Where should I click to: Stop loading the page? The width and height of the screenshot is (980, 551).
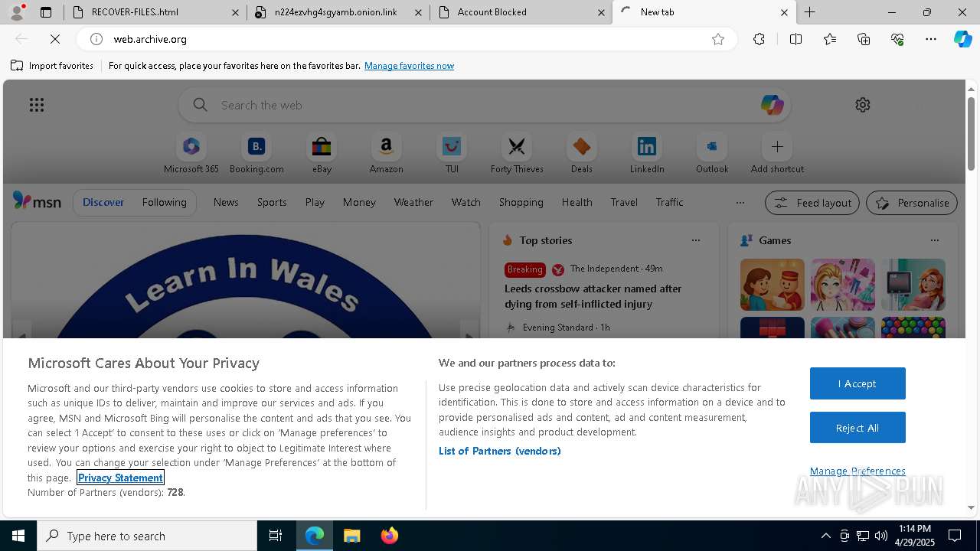[55, 39]
